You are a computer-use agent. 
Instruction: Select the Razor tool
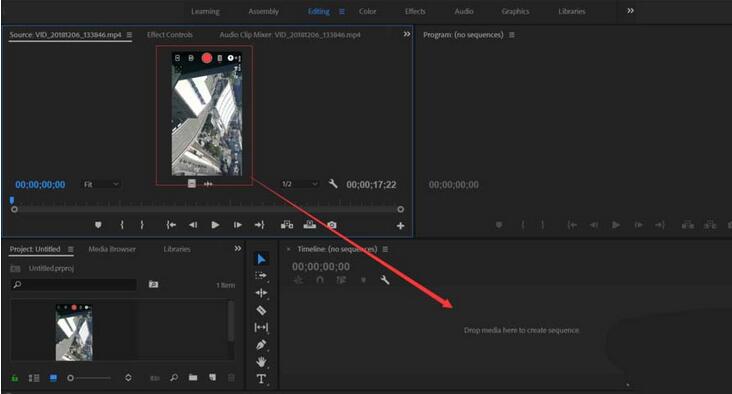click(x=261, y=310)
